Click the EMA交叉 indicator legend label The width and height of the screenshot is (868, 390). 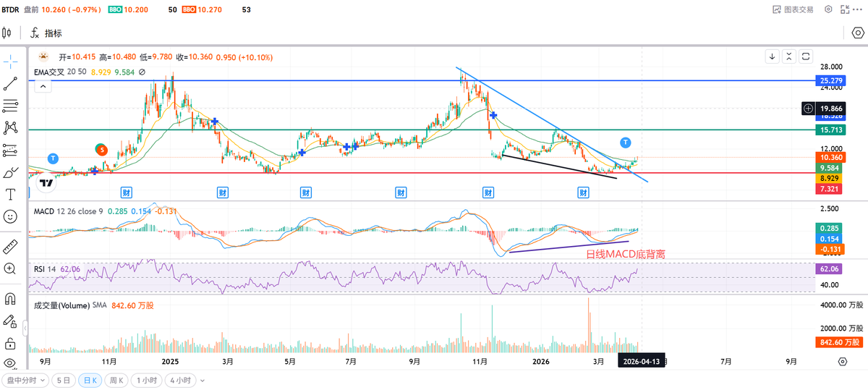(49, 72)
